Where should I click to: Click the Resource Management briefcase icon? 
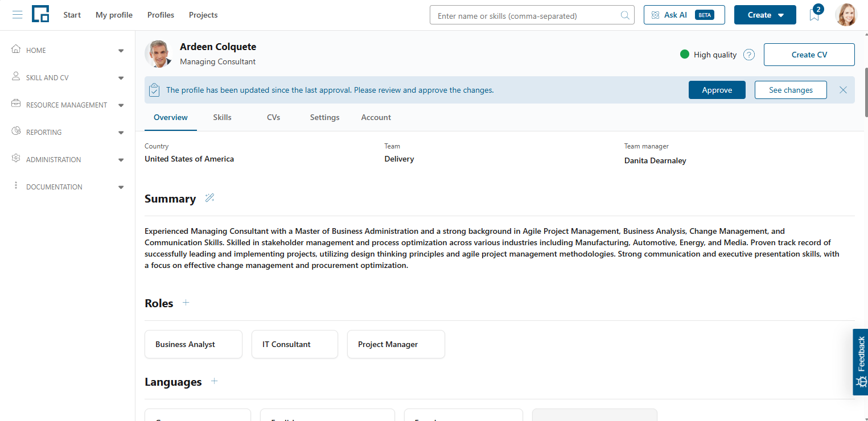(16, 104)
